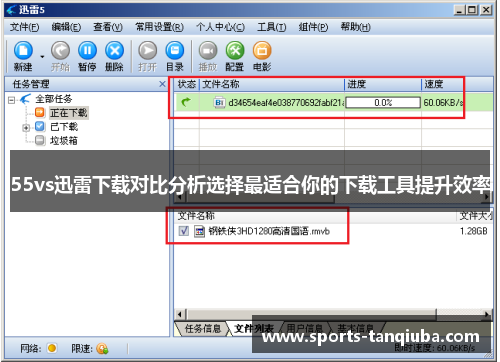Open the 工具(T) menu

pos(271,27)
